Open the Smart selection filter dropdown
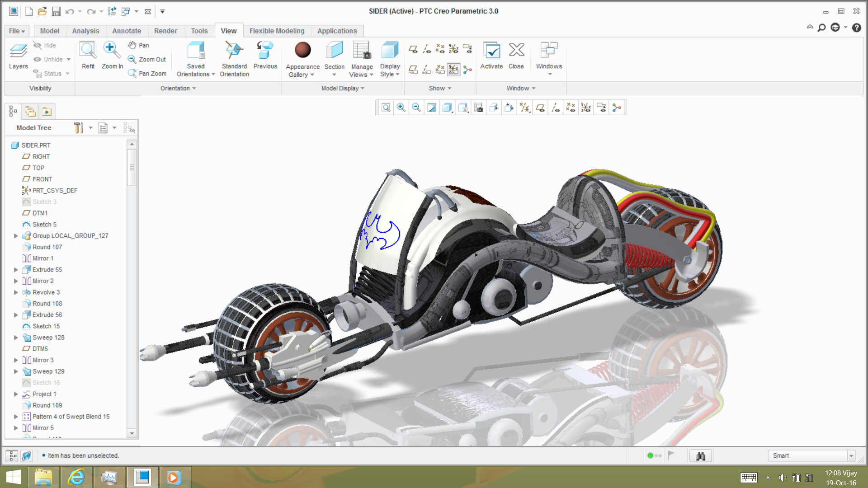The image size is (868, 488). pyautogui.click(x=851, y=456)
